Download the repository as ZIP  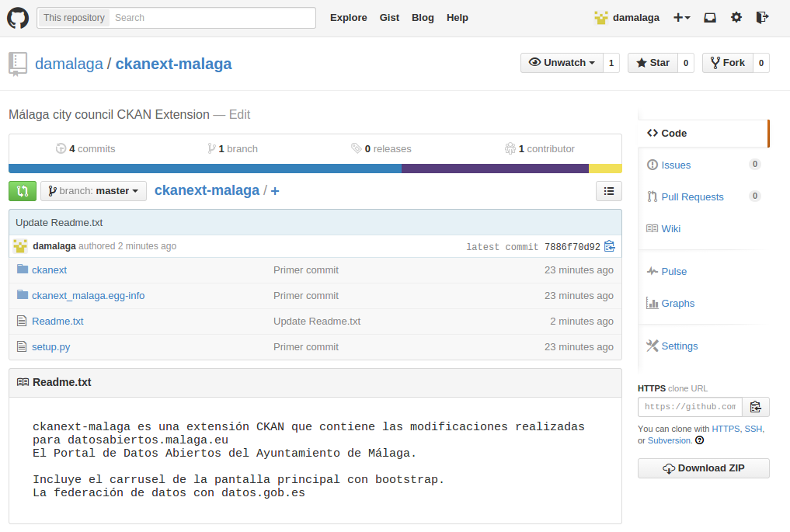703,468
